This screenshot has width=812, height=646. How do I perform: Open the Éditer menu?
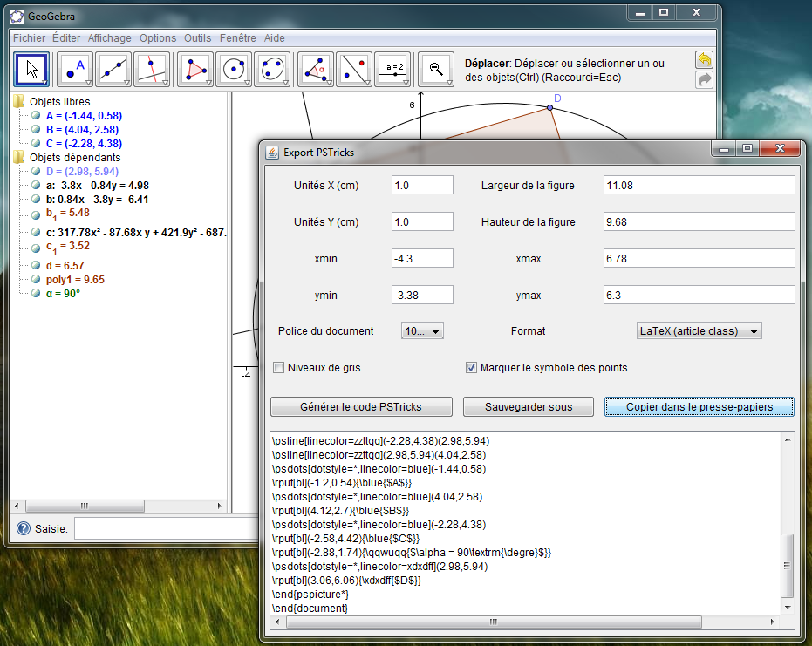66,38
